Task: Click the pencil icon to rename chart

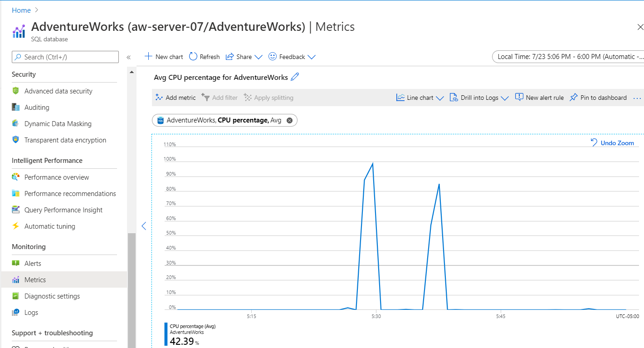Action: 295,77
